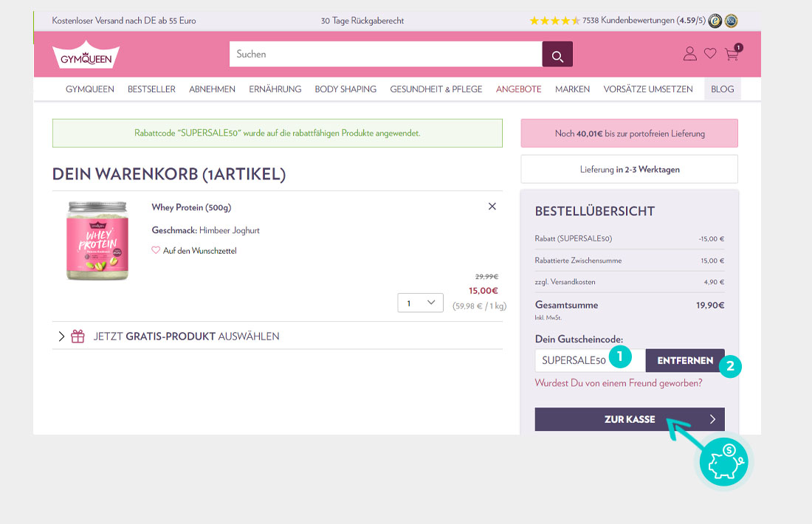Image resolution: width=812 pixels, height=524 pixels.
Task: Click the red 15,00€ item price
Action: (x=484, y=291)
